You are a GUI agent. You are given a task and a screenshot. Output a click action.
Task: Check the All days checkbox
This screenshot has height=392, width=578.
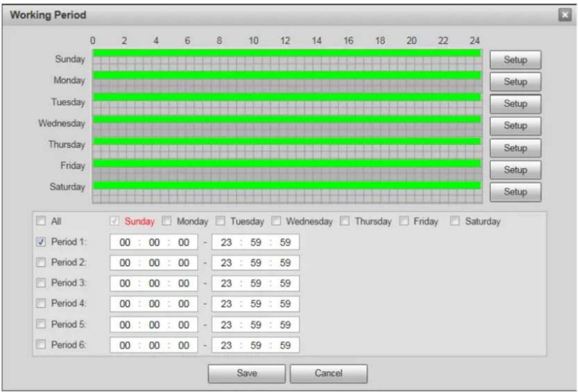pyautogui.click(x=41, y=221)
